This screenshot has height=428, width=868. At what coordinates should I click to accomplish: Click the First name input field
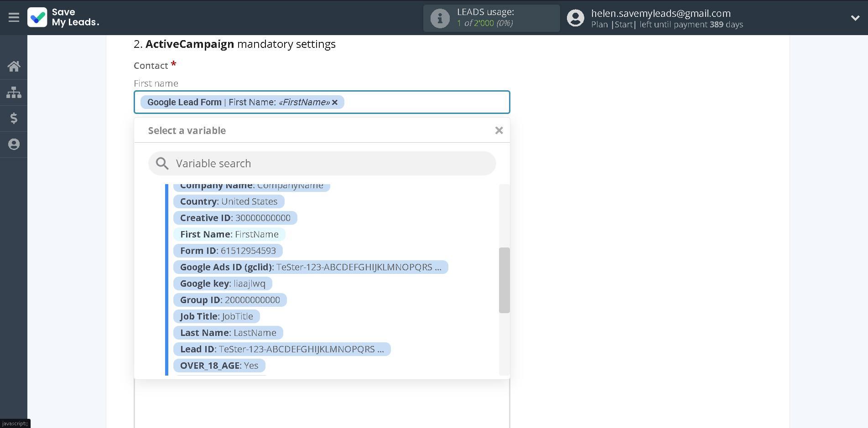pos(322,102)
